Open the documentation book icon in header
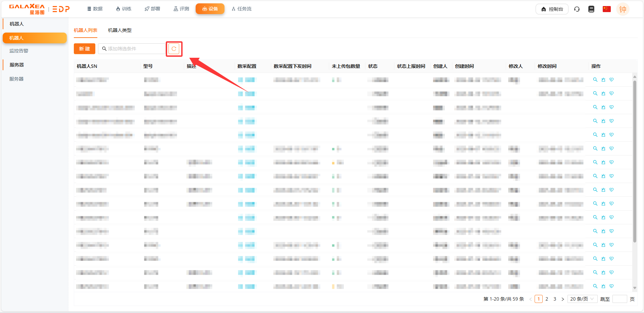 coord(591,9)
